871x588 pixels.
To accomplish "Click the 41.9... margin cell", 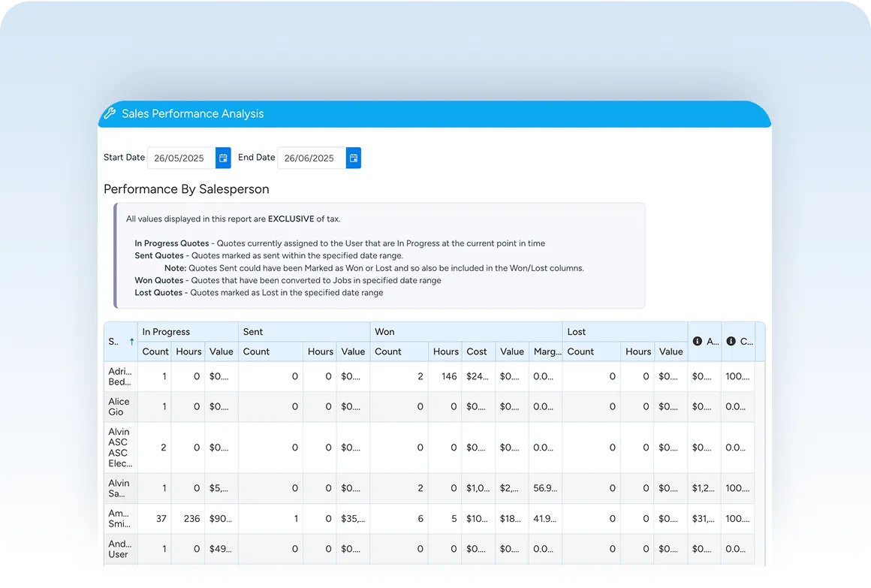I will [545, 518].
